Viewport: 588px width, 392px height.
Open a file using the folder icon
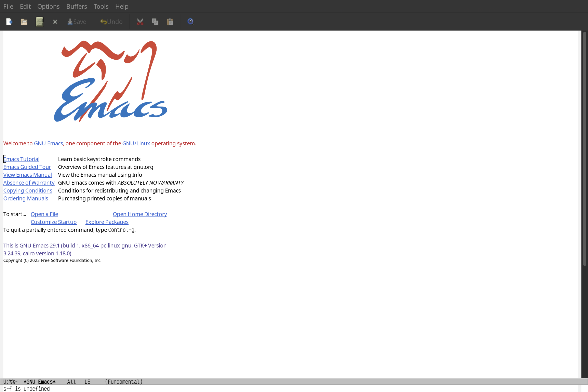(24, 21)
